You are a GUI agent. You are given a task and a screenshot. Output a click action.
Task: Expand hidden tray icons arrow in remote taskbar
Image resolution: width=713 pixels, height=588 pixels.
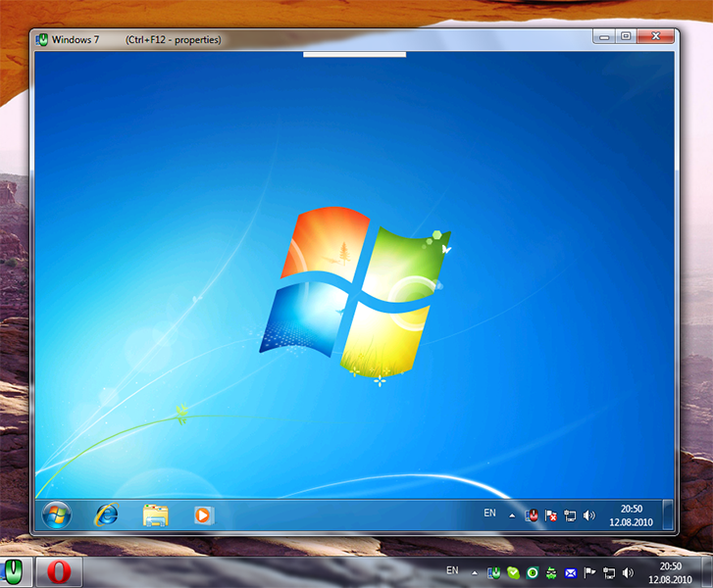pos(512,514)
